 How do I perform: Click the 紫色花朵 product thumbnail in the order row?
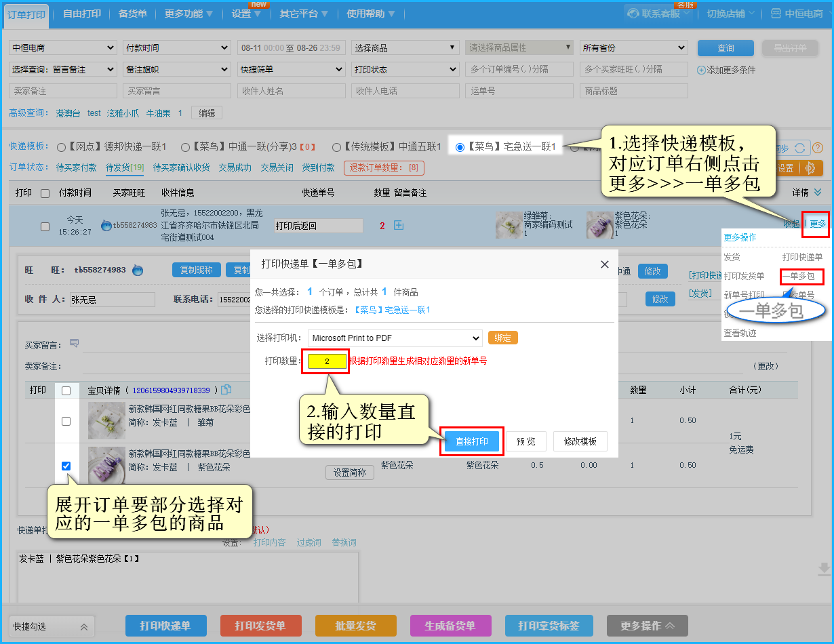pos(599,225)
